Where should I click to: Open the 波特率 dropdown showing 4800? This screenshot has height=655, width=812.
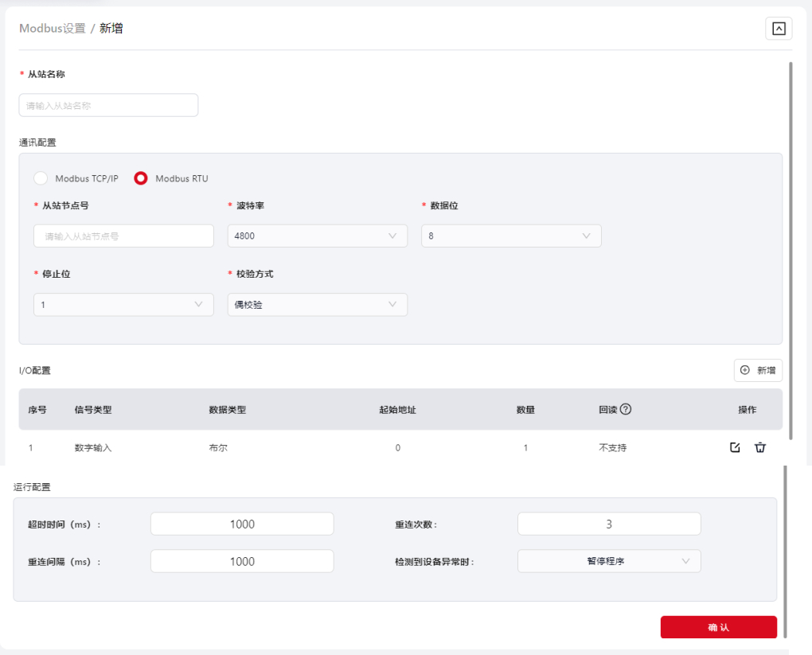pyautogui.click(x=317, y=236)
